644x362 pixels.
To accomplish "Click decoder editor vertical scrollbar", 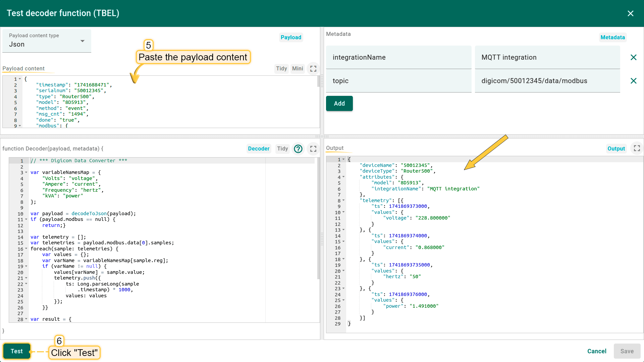I will pyautogui.click(x=318, y=218).
